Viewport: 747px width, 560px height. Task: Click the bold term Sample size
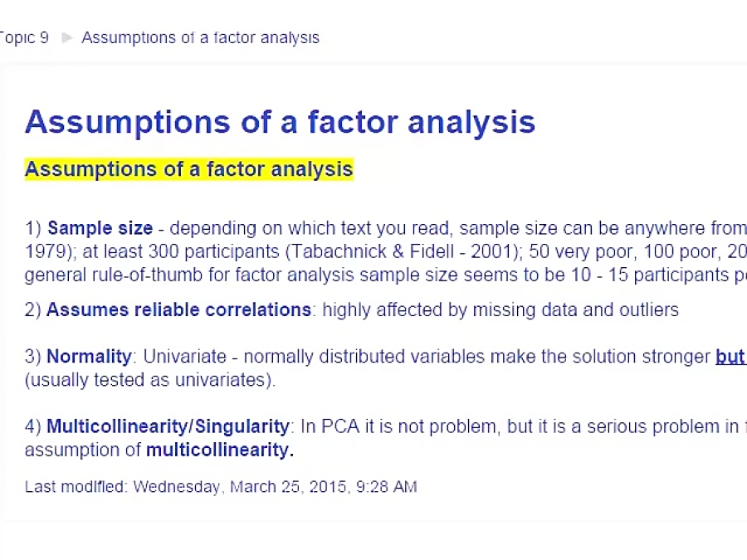[x=100, y=228]
